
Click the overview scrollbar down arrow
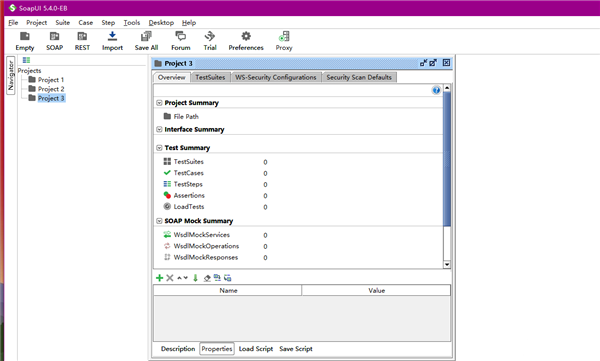click(447, 264)
